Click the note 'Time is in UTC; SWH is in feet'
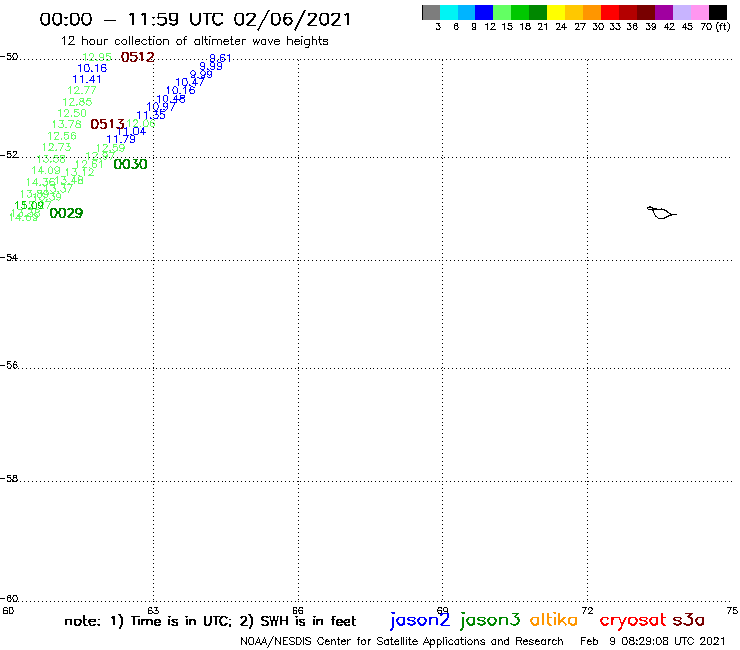Viewport: 740px width, 650px height. click(210, 621)
